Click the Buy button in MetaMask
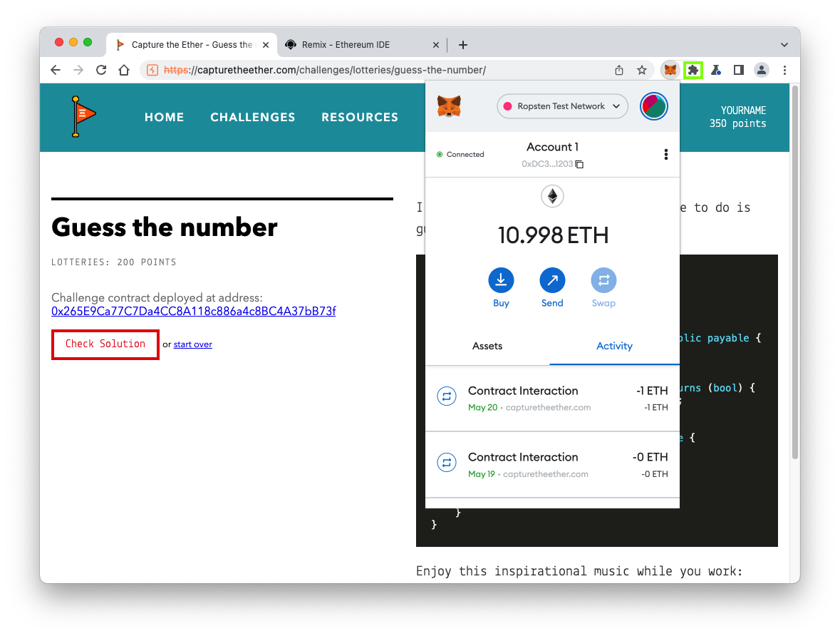Image resolution: width=840 pixels, height=636 pixels. point(501,288)
